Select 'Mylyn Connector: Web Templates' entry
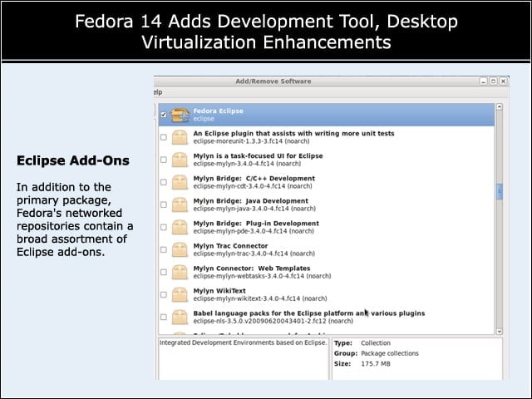Image resolution: width=532 pixels, height=399 pixels. (252, 268)
